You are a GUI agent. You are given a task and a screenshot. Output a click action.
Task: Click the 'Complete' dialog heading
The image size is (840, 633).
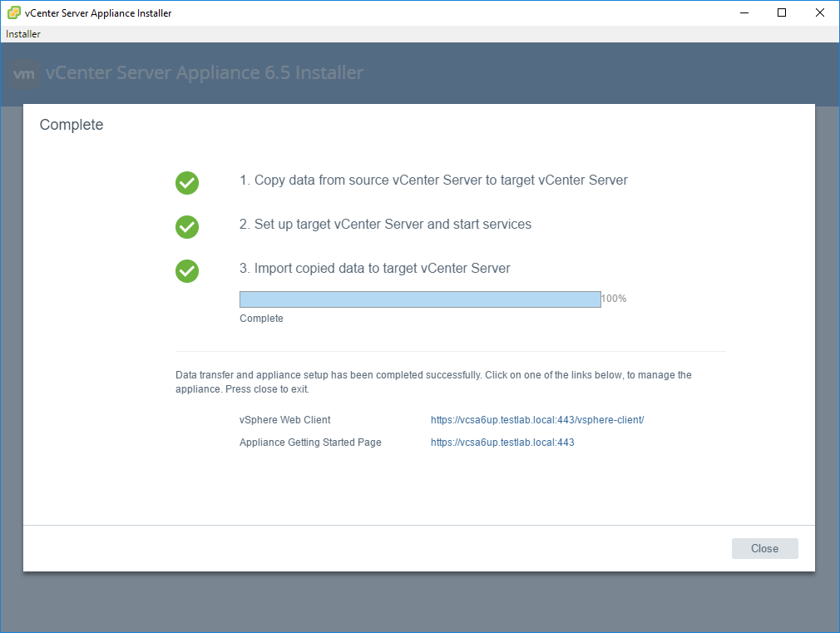72,125
